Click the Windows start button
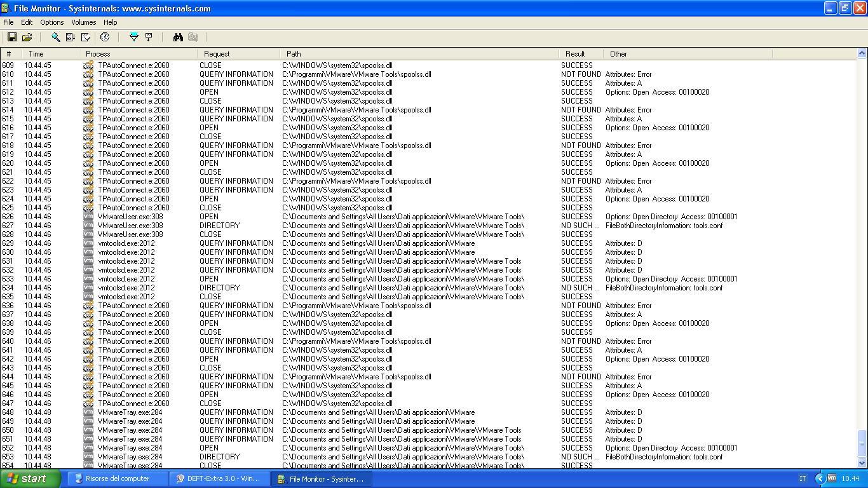The height and width of the screenshot is (488, 868). coord(31,478)
